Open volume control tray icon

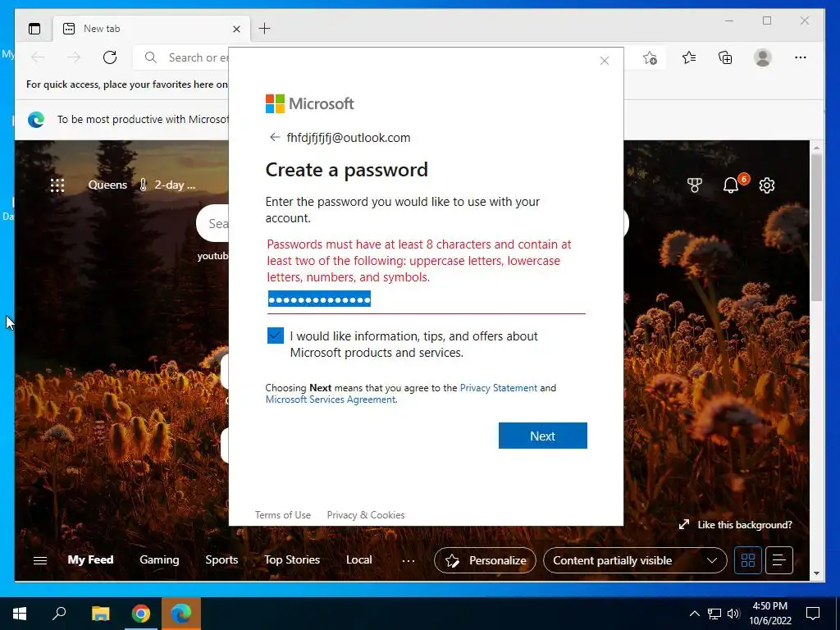tap(733, 614)
